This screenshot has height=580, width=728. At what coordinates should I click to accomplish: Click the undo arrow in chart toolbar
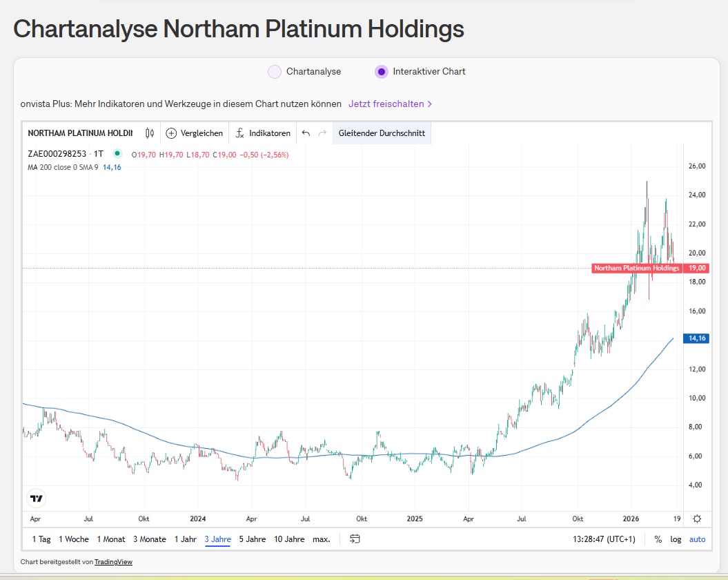point(306,133)
